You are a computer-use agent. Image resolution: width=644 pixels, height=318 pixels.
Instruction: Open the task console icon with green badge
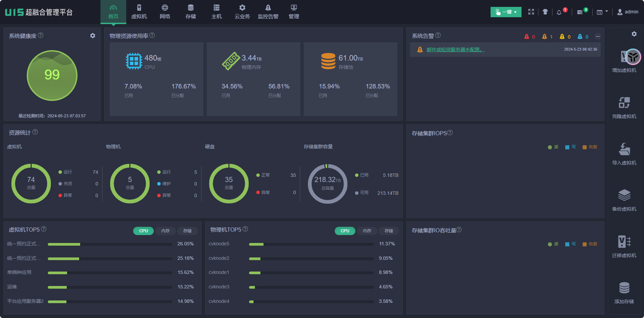click(x=580, y=12)
